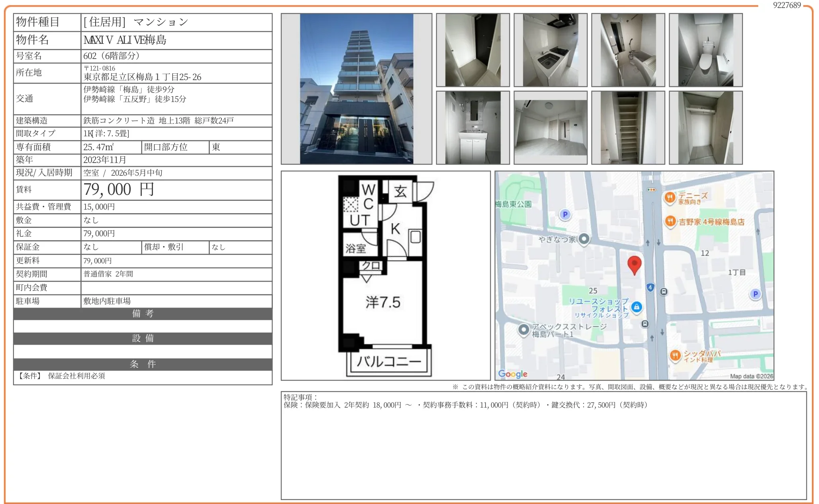
Task: Open the shoe shelf storage photo
Action: (x=628, y=127)
